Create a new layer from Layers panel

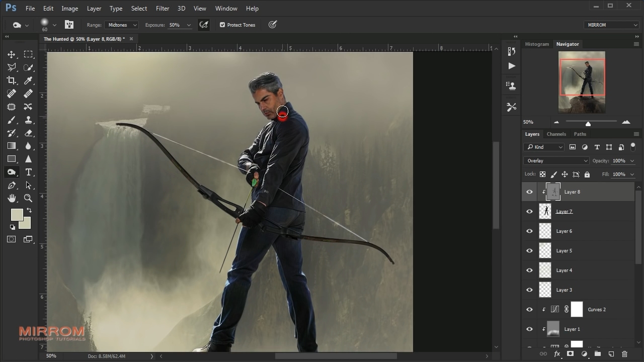point(611,354)
